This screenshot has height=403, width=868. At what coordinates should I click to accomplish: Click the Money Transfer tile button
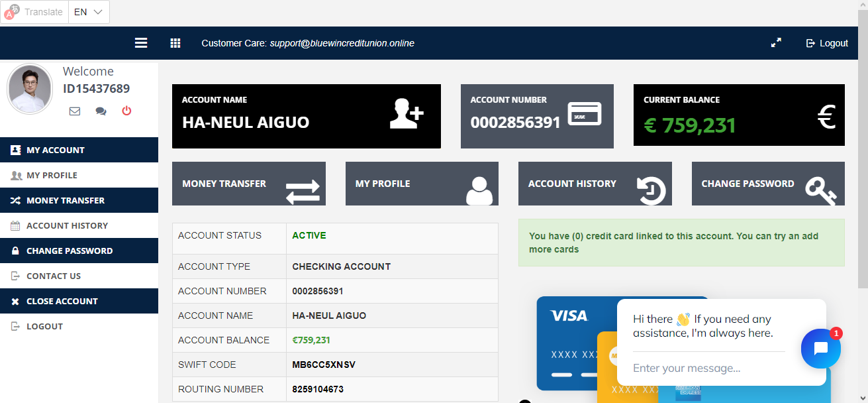click(x=248, y=184)
